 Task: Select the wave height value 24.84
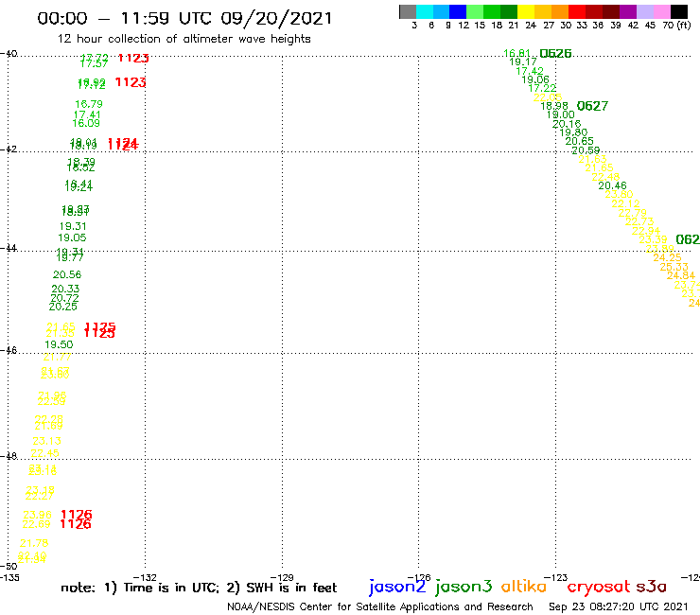tap(681, 275)
